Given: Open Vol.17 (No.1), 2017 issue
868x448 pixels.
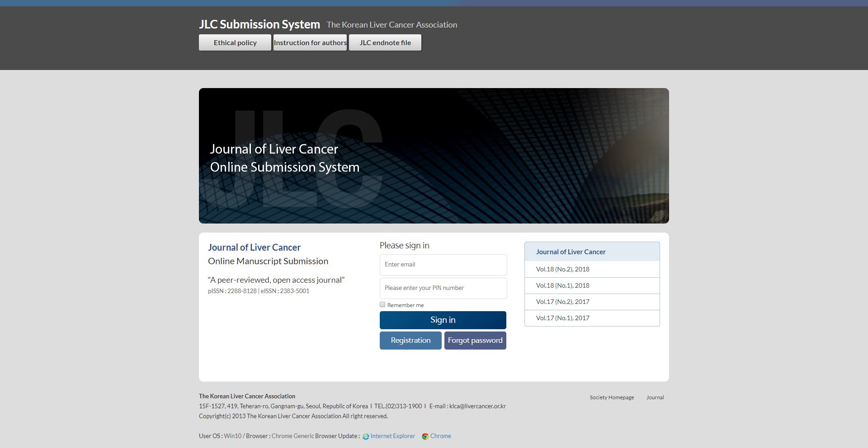Looking at the screenshot, I should [x=562, y=318].
